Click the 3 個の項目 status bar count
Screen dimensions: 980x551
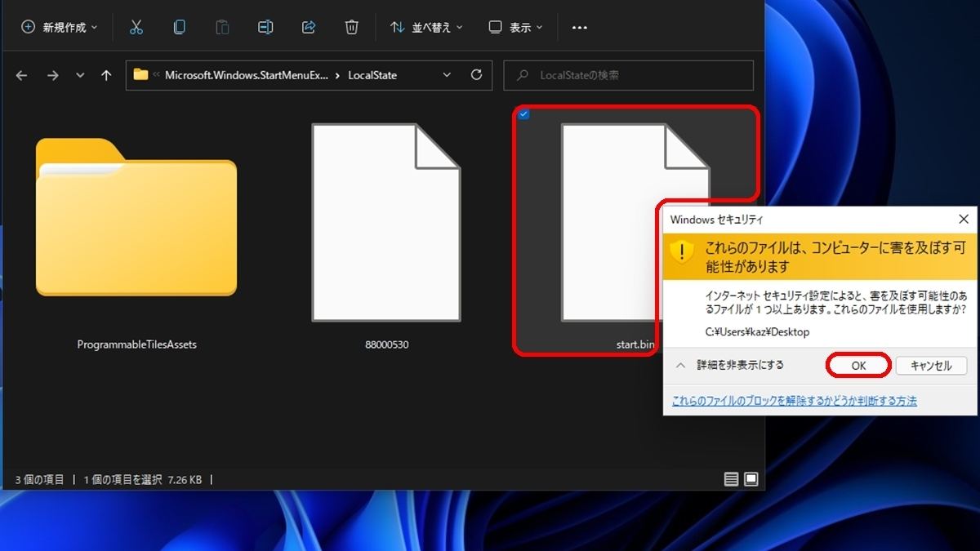point(39,480)
